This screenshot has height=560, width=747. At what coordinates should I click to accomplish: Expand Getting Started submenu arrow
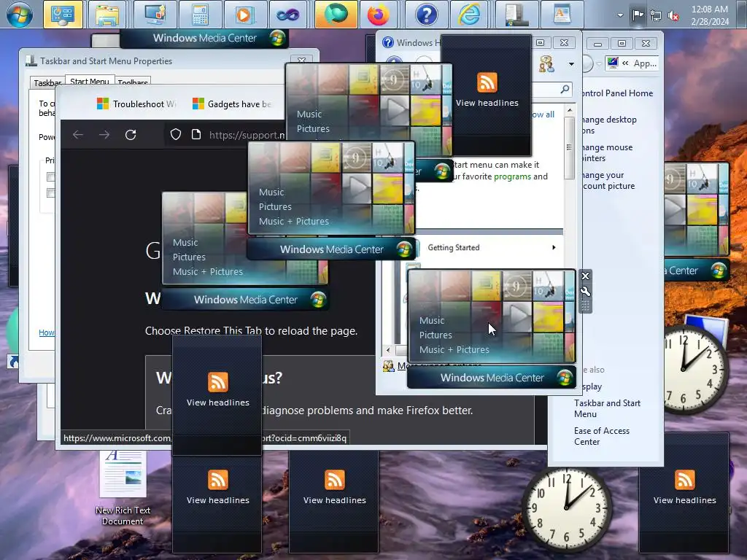tap(554, 248)
